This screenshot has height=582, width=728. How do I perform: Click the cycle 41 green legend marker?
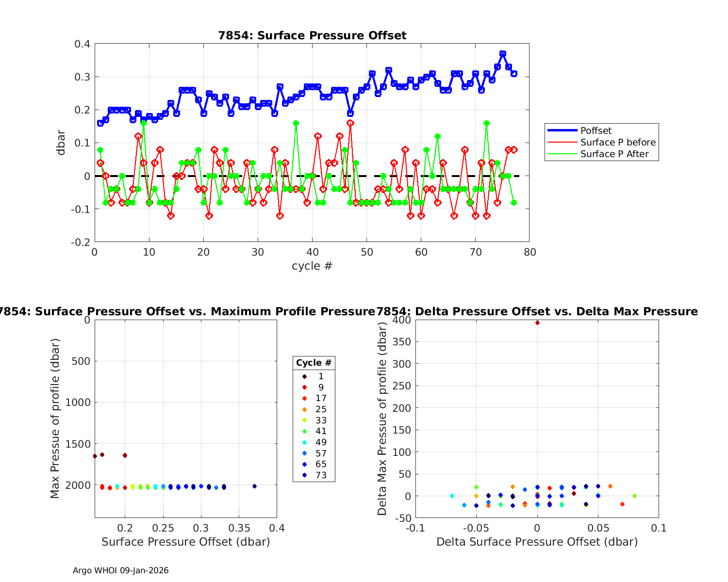click(x=304, y=431)
